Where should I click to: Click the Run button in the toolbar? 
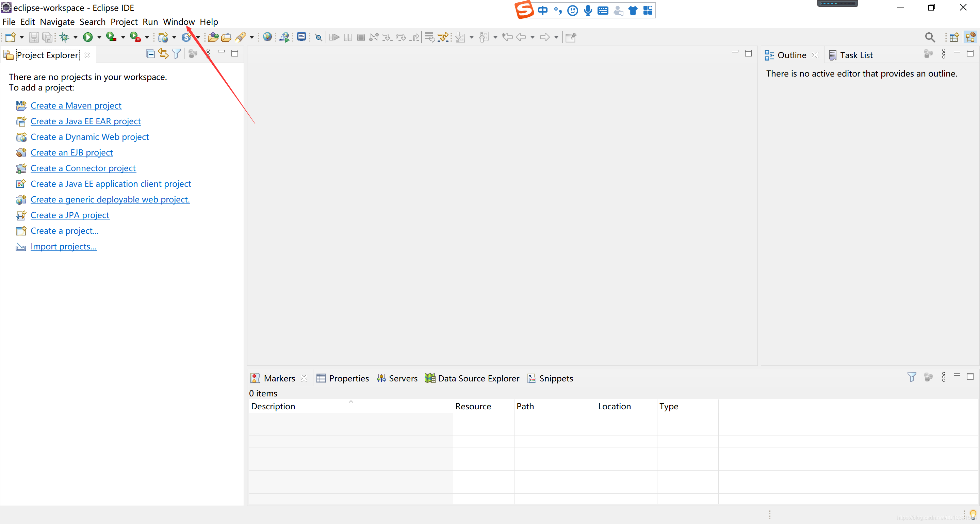click(88, 37)
